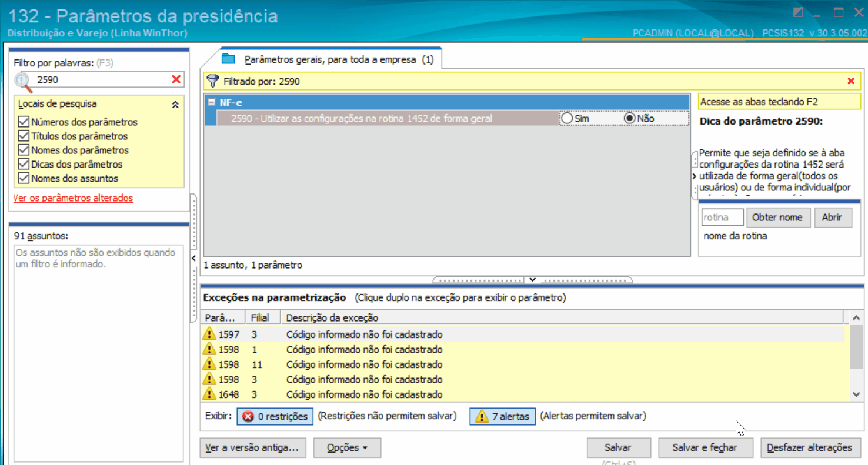Collapse exceptions panel with down chevron

pos(532,279)
